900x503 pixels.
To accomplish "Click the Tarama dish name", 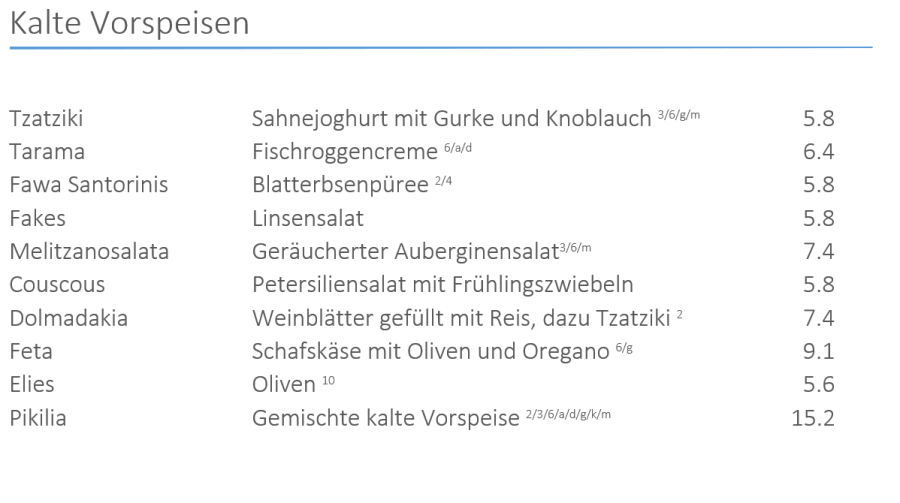I will [x=47, y=152].
